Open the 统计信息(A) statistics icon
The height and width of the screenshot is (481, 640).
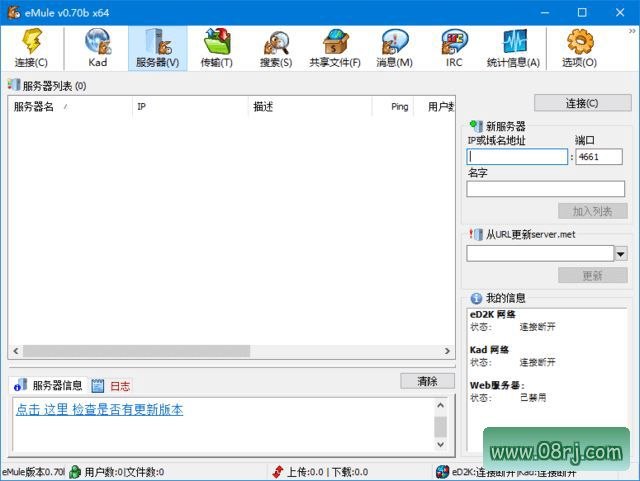point(513,48)
